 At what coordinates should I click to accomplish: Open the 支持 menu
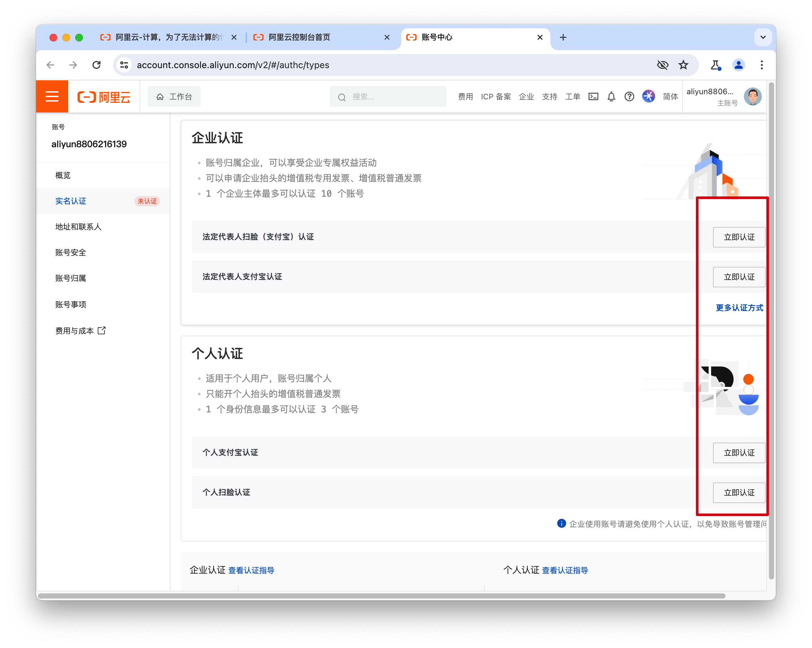[549, 97]
